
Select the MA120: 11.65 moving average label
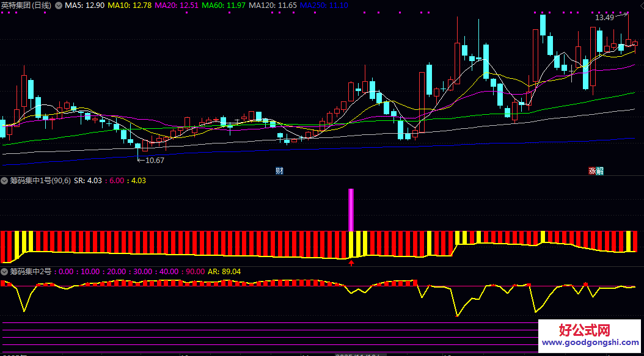(x=274, y=5)
